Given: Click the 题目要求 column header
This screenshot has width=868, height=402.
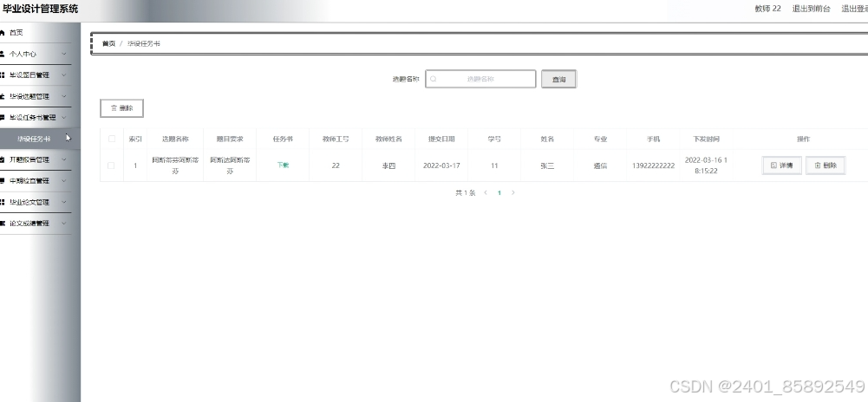Looking at the screenshot, I should pyautogui.click(x=230, y=139).
